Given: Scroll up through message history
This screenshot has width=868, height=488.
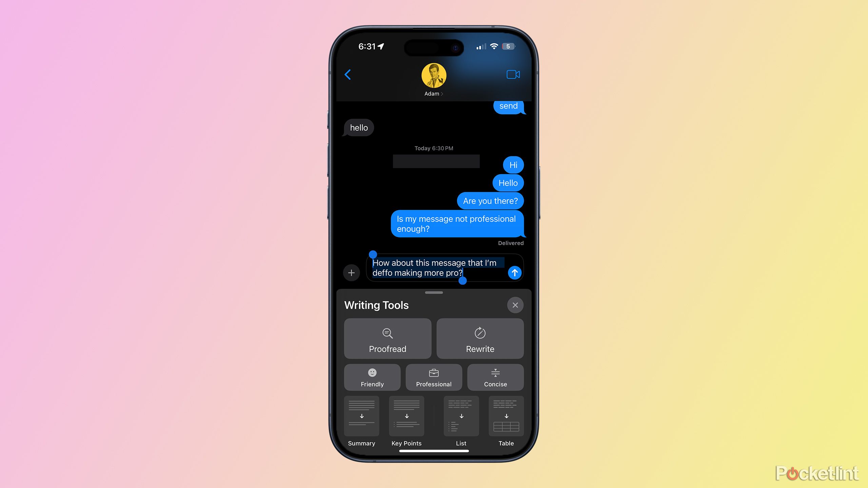Looking at the screenshot, I should pyautogui.click(x=434, y=173).
